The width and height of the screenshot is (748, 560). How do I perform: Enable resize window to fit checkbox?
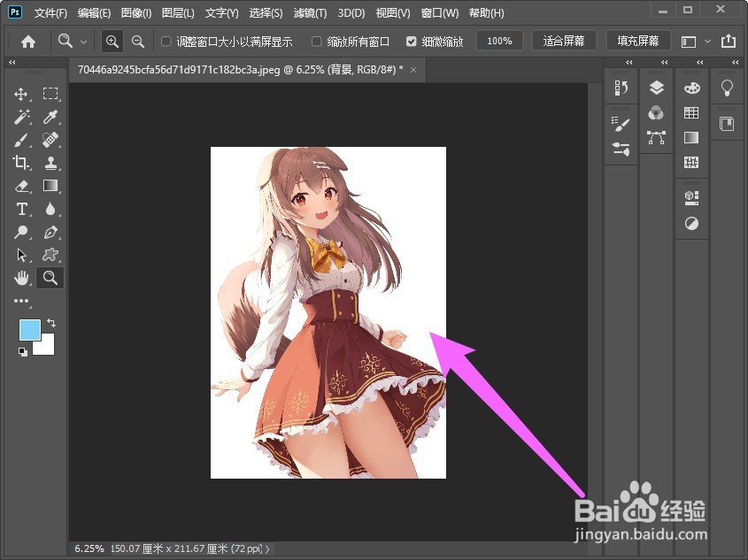[x=166, y=42]
